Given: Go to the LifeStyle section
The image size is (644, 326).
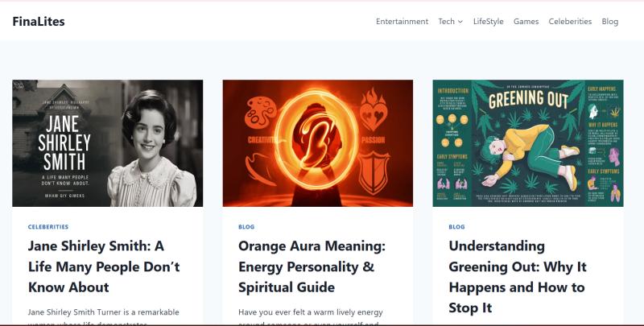Looking at the screenshot, I should click(489, 22).
